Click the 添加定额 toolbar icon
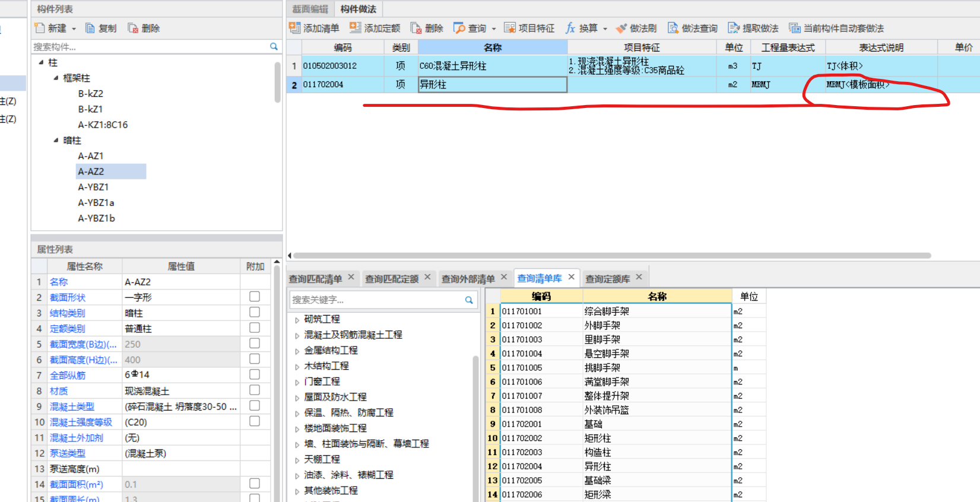 click(355, 28)
